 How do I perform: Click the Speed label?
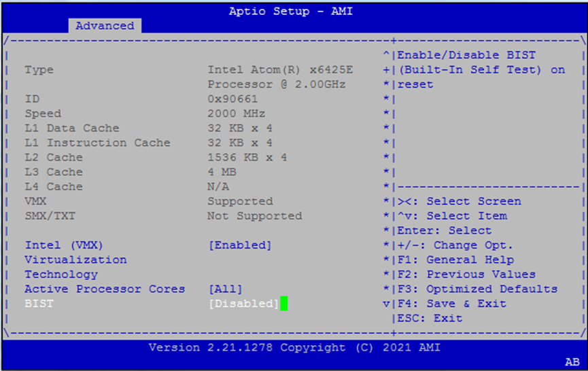point(43,113)
